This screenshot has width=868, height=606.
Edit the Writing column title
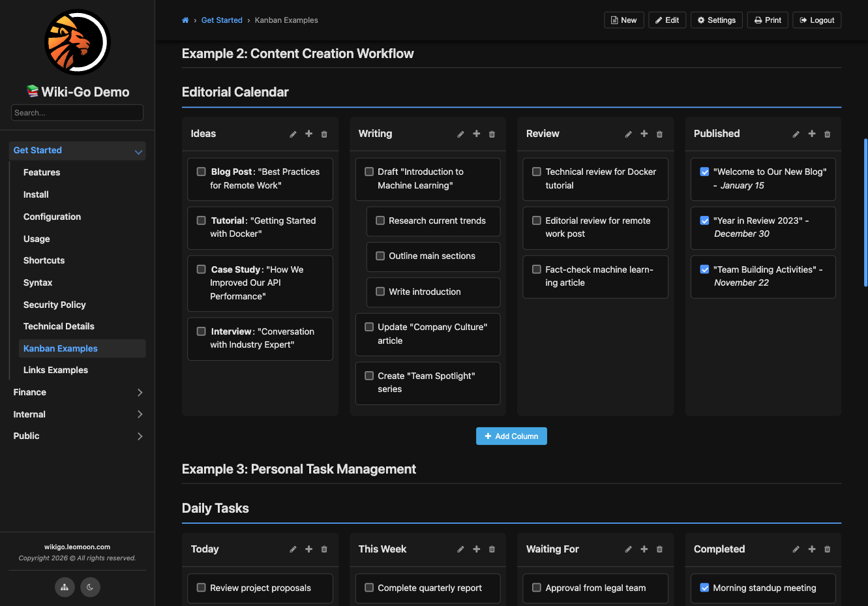(x=460, y=134)
